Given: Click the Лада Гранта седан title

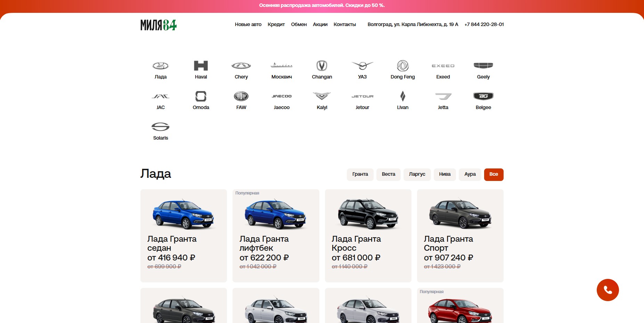Looking at the screenshot, I should click(172, 243).
